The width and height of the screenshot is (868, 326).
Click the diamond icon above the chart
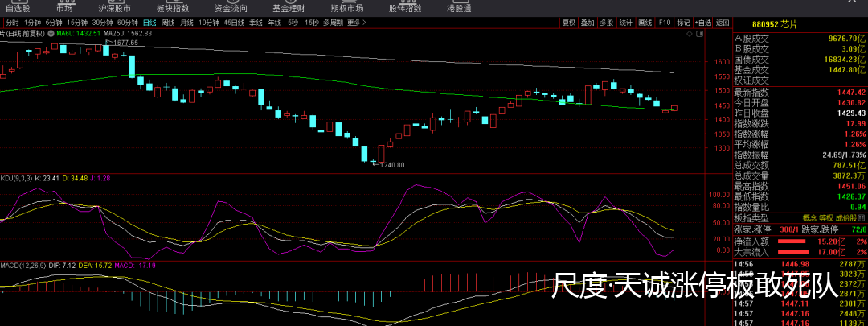tap(690, 35)
